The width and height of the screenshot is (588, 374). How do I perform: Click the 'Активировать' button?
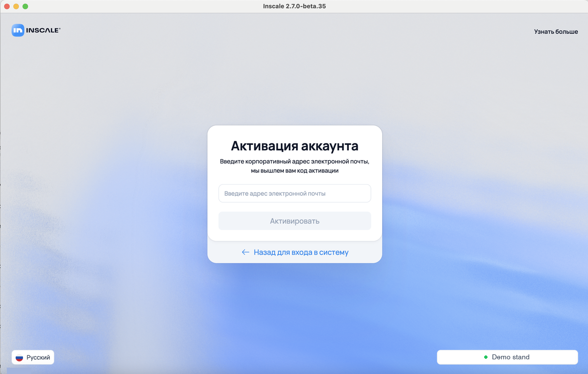[294, 221]
